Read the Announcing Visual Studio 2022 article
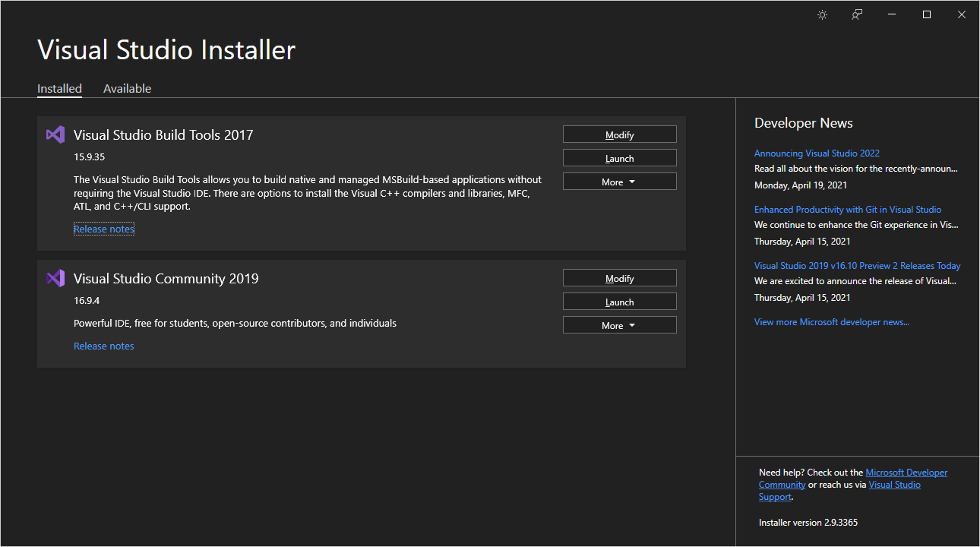 (817, 153)
